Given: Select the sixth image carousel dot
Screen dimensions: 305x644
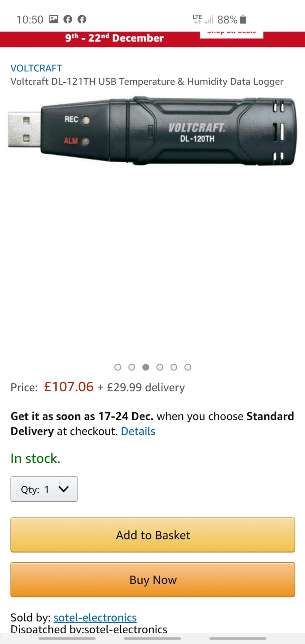Looking at the screenshot, I should coord(188,367).
